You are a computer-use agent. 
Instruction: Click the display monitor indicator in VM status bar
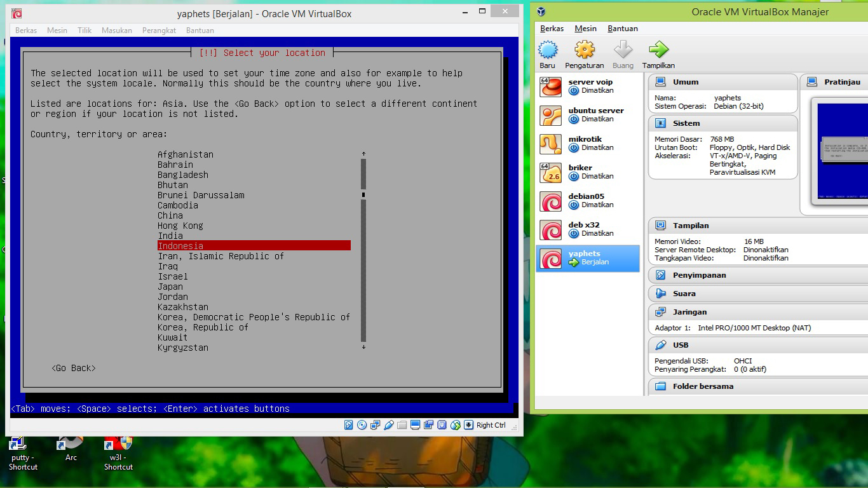(416, 425)
